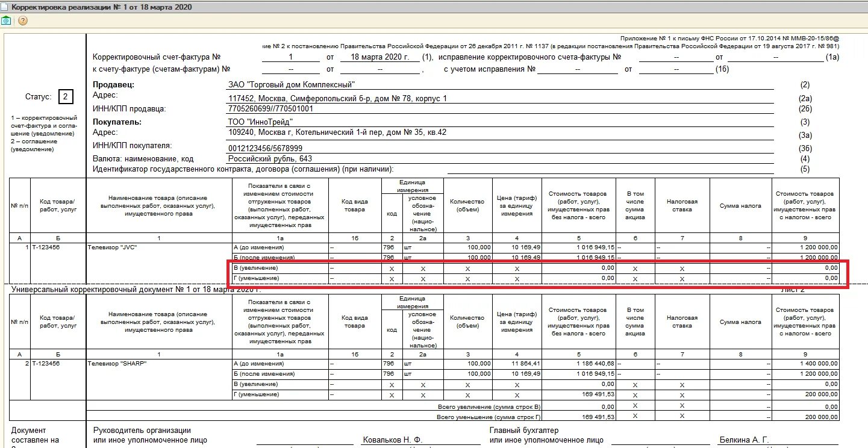This screenshot has height=448, width=868.
Task: Click the 'Руководитель организации' label
Action: click(x=142, y=431)
